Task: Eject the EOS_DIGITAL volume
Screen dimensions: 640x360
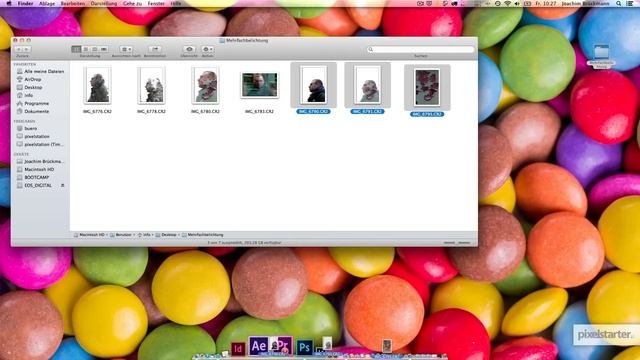Action: [62, 185]
